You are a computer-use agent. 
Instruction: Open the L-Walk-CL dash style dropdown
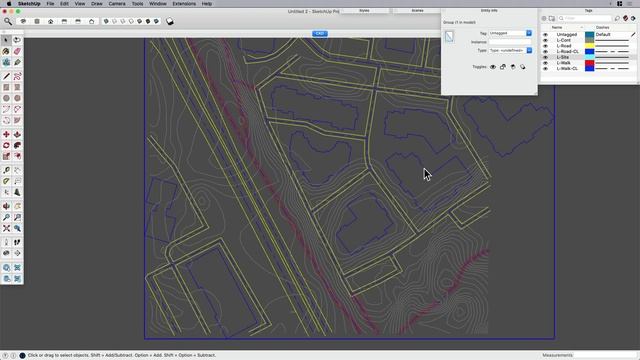click(612, 69)
